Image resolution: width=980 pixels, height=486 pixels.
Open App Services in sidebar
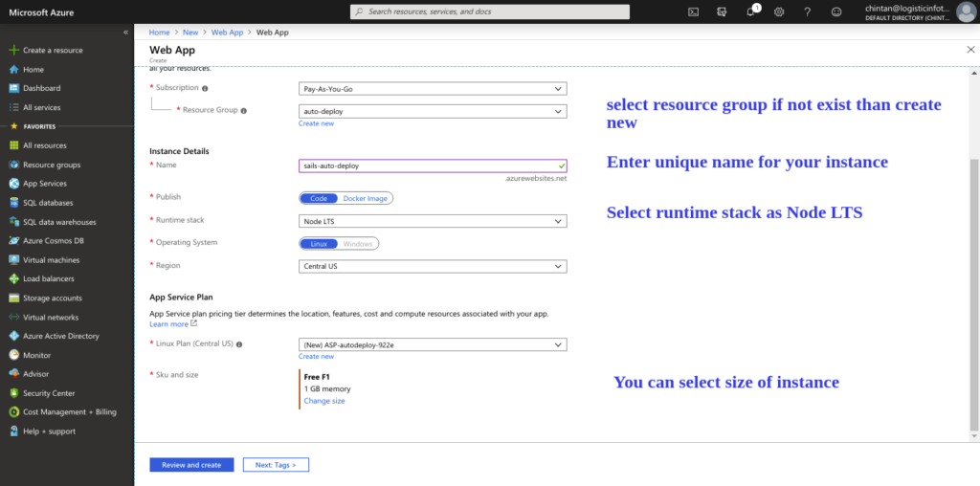click(x=44, y=184)
